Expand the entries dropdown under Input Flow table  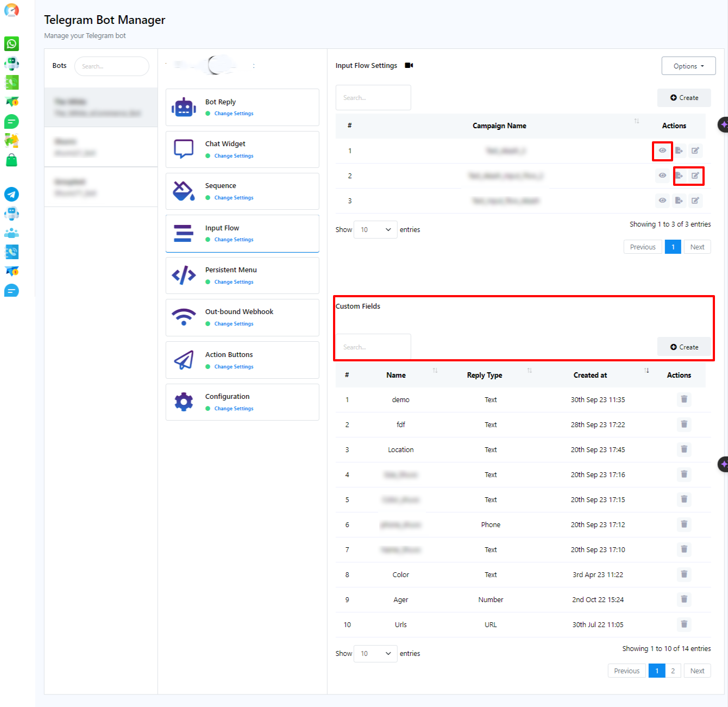pyautogui.click(x=375, y=230)
